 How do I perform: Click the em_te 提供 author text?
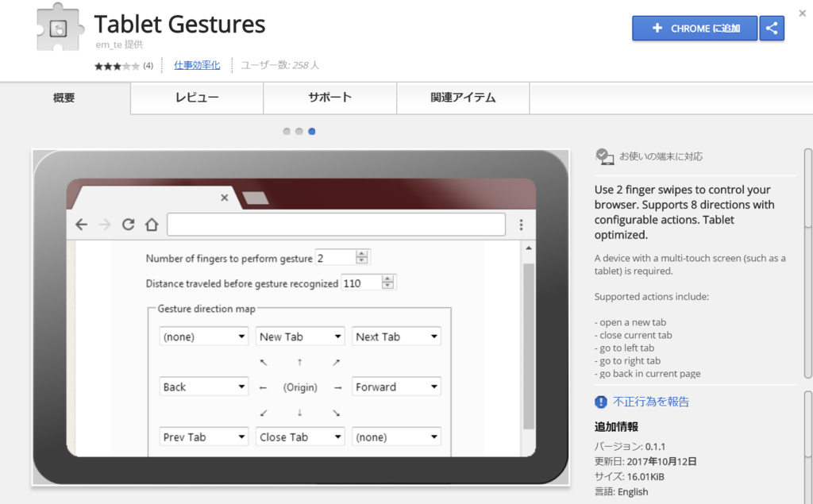(x=119, y=44)
